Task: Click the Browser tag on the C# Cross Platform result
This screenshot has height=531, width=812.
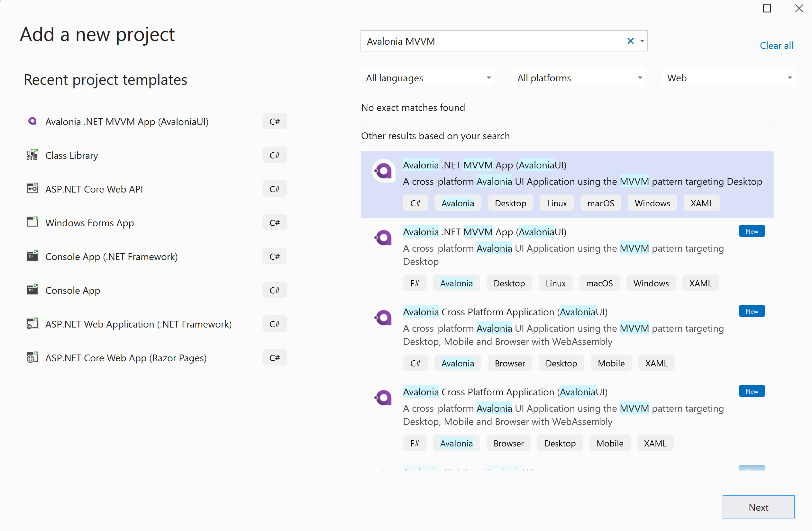Action: [510, 364]
